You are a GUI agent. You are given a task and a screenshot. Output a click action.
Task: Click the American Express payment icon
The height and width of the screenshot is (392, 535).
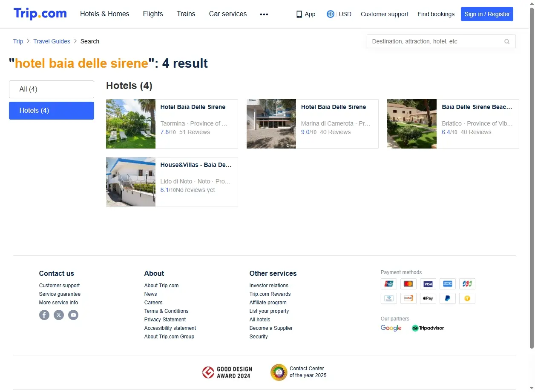447,284
